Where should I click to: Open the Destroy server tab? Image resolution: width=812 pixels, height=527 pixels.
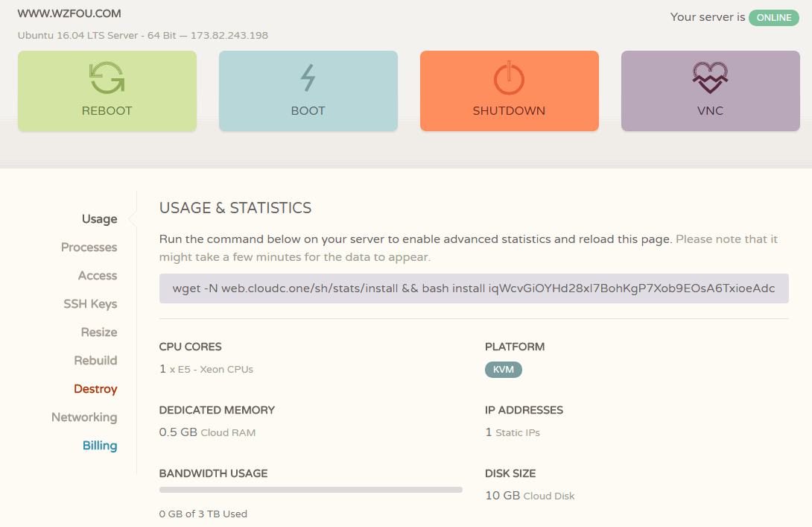95,389
